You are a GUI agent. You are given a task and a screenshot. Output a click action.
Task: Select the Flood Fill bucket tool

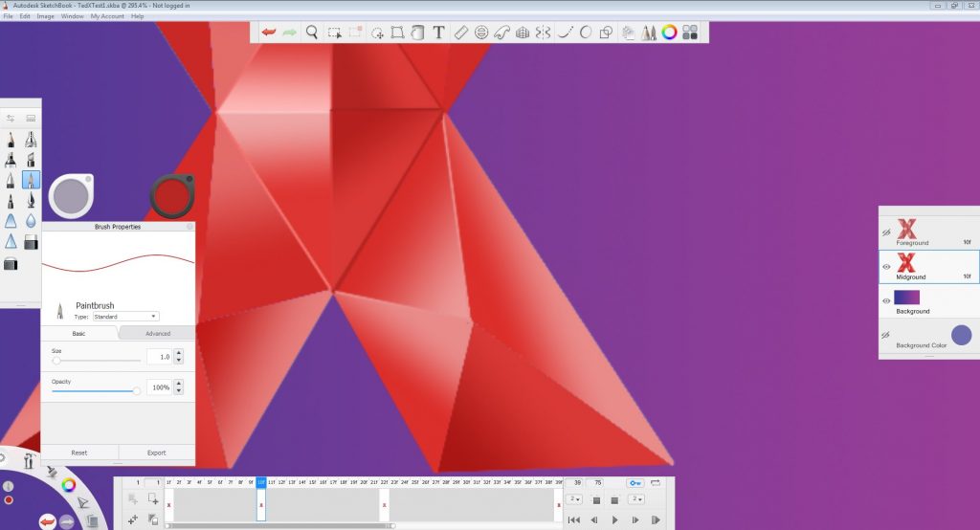[417, 33]
